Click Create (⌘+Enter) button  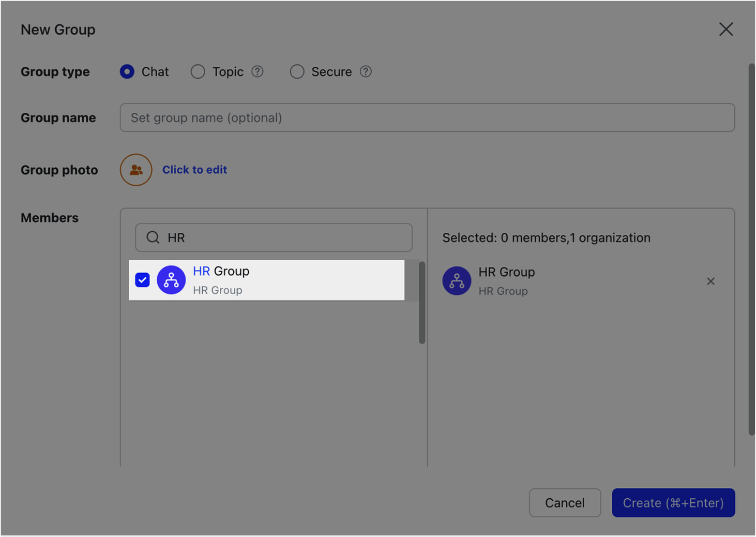673,503
